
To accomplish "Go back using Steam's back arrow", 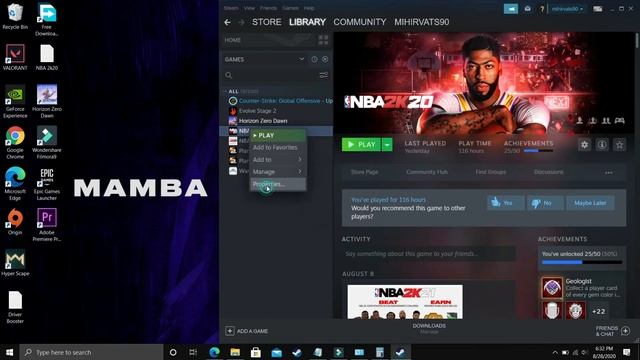I will pyautogui.click(x=227, y=22).
